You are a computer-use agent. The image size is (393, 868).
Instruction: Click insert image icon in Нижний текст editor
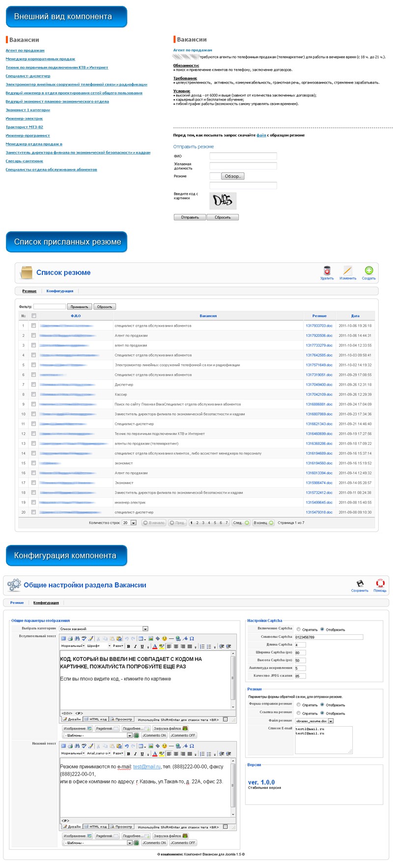click(151, 746)
